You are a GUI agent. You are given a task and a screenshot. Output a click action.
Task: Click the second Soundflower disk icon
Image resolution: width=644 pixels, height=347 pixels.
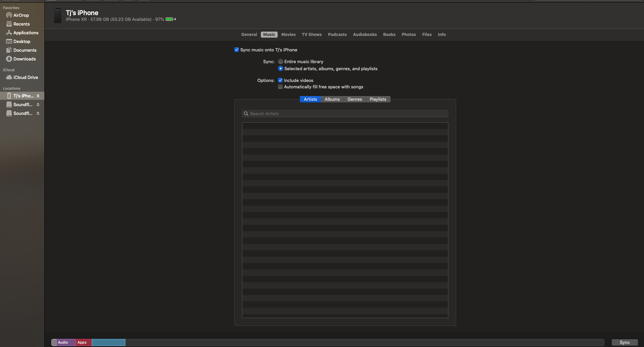point(9,113)
